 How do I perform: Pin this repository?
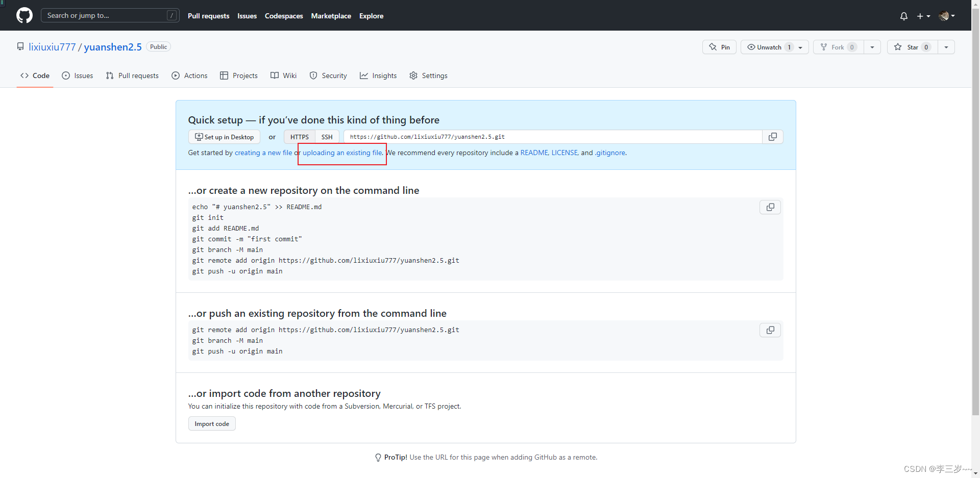719,47
